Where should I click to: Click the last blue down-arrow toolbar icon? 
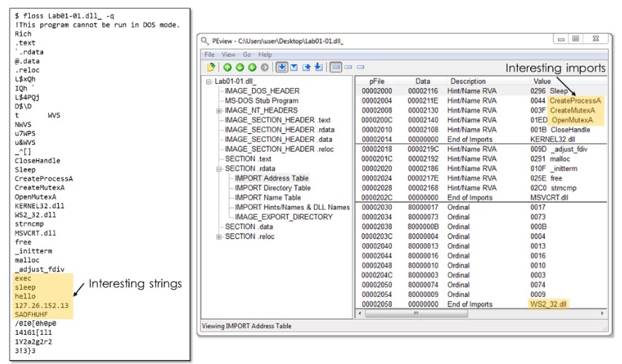point(318,67)
